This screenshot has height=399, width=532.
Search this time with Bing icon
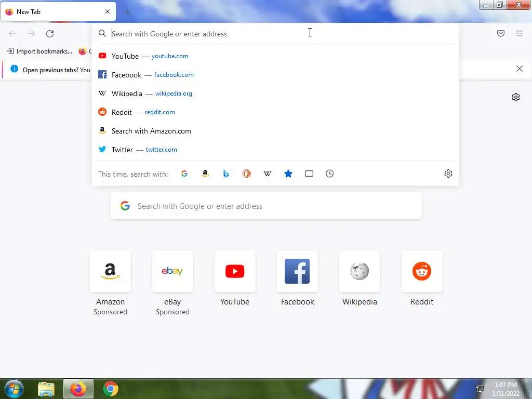pos(226,174)
